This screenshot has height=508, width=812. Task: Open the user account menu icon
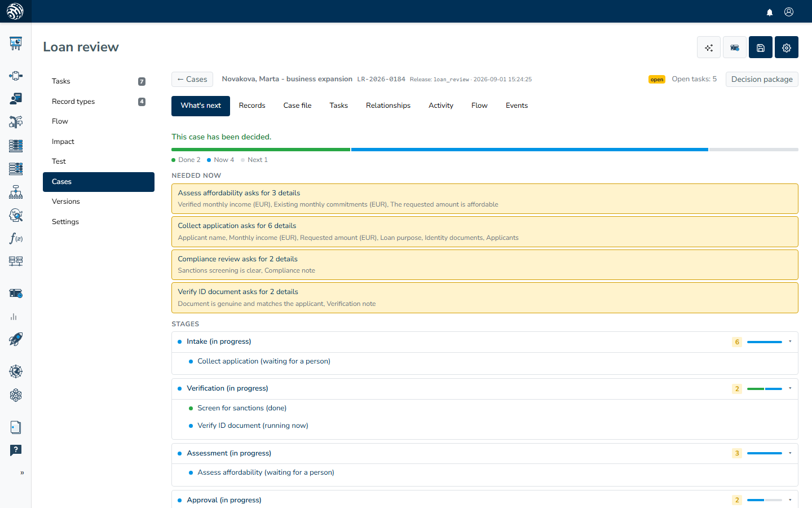pyautogui.click(x=789, y=12)
